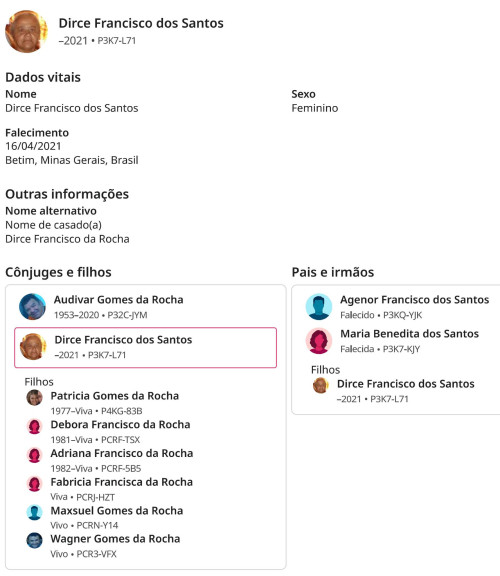This screenshot has height=576, width=500.
Task: Click Dirce's small photo in Pais e irmãos
Action: point(320,386)
